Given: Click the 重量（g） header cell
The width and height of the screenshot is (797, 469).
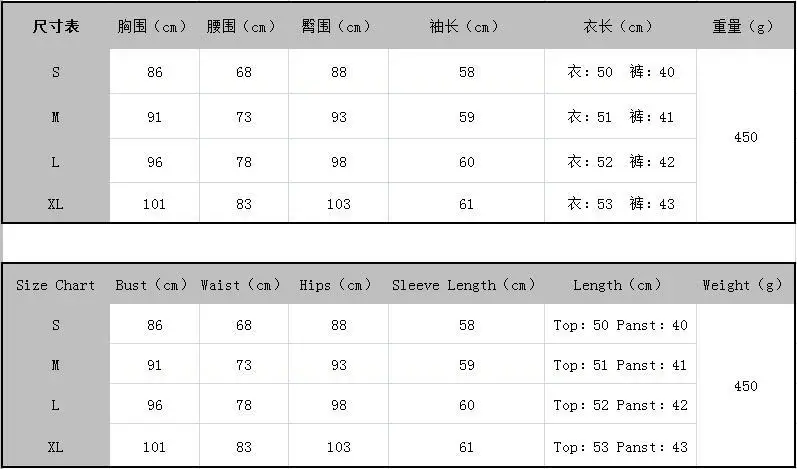Looking at the screenshot, I should click(745, 26).
